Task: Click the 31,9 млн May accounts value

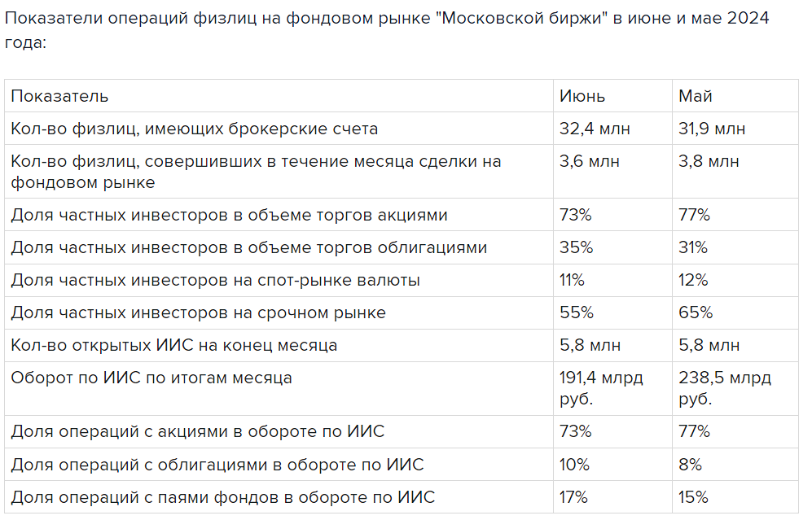Action: pos(712,129)
